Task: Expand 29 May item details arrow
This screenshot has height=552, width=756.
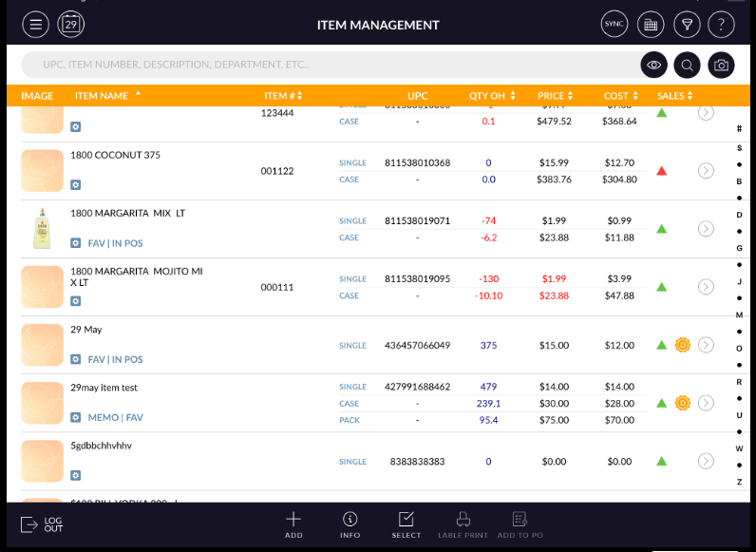Action: [x=706, y=345]
